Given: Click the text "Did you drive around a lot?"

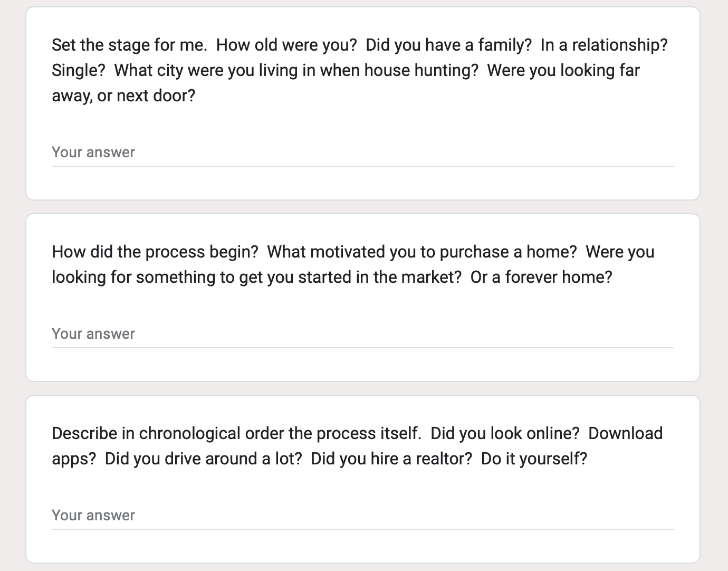Looking at the screenshot, I should coord(204,459).
